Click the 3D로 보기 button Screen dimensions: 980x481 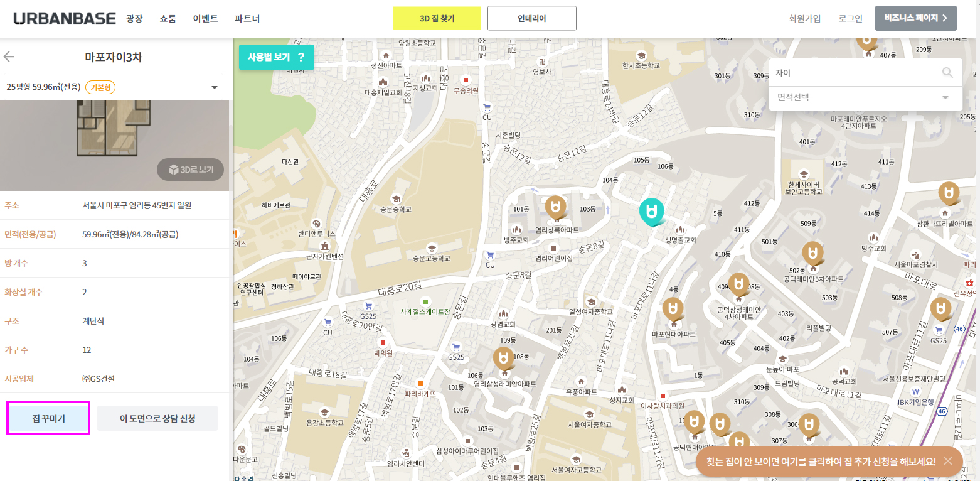[190, 170]
